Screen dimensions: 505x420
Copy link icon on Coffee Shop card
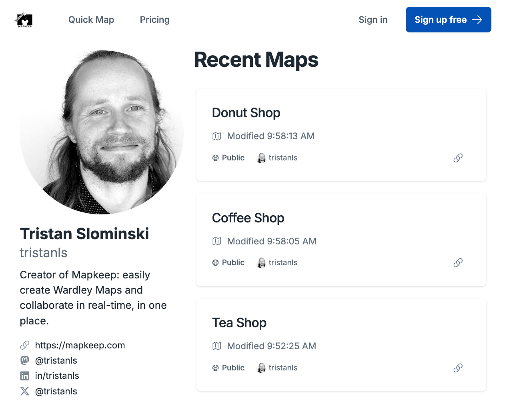[x=458, y=263]
